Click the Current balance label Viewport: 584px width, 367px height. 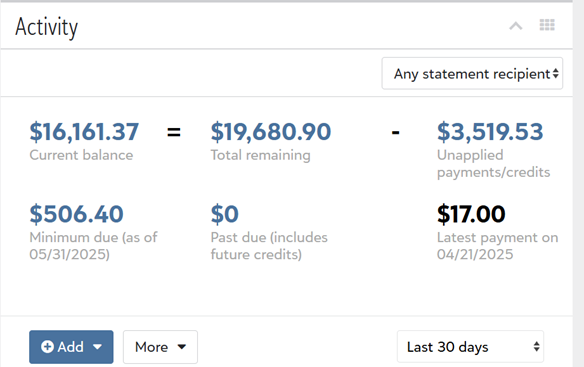click(81, 155)
